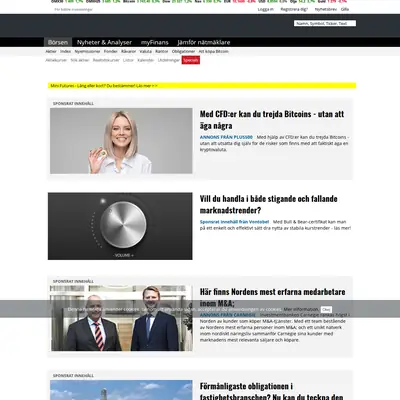Click Sponsrat innehåll från Vontobel link
Image resolution: width=400 pixels, height=400 pixels.
(x=234, y=222)
